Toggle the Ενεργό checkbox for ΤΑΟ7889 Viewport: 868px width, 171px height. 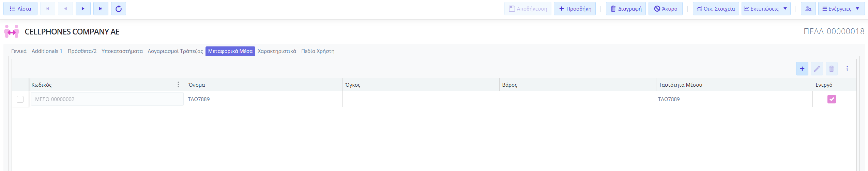[x=832, y=99]
